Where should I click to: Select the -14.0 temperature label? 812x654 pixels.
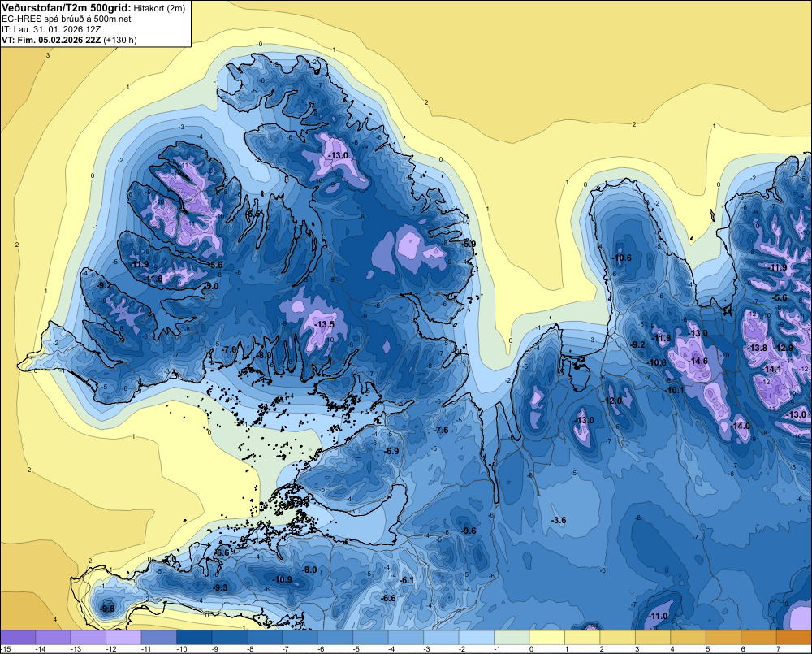[x=741, y=426]
